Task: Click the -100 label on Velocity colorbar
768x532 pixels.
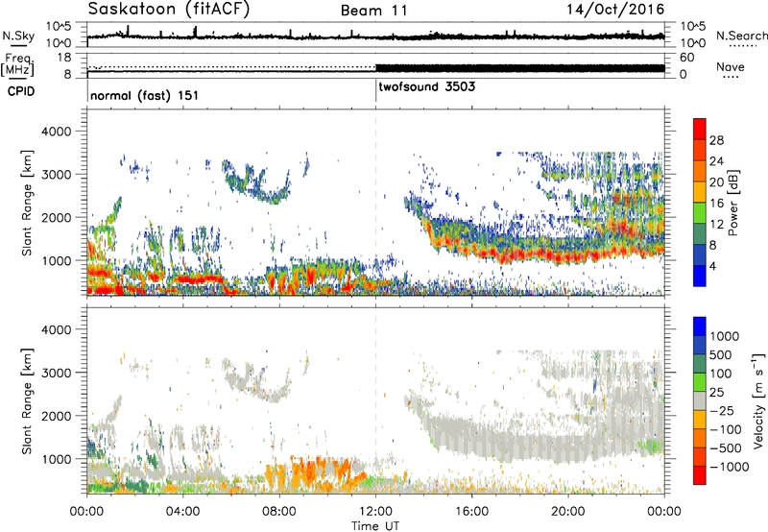Action: click(x=726, y=429)
